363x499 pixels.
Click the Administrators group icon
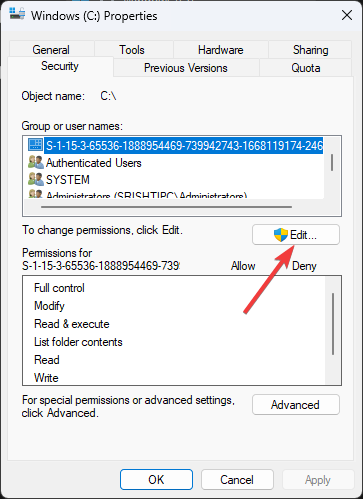pos(36,194)
